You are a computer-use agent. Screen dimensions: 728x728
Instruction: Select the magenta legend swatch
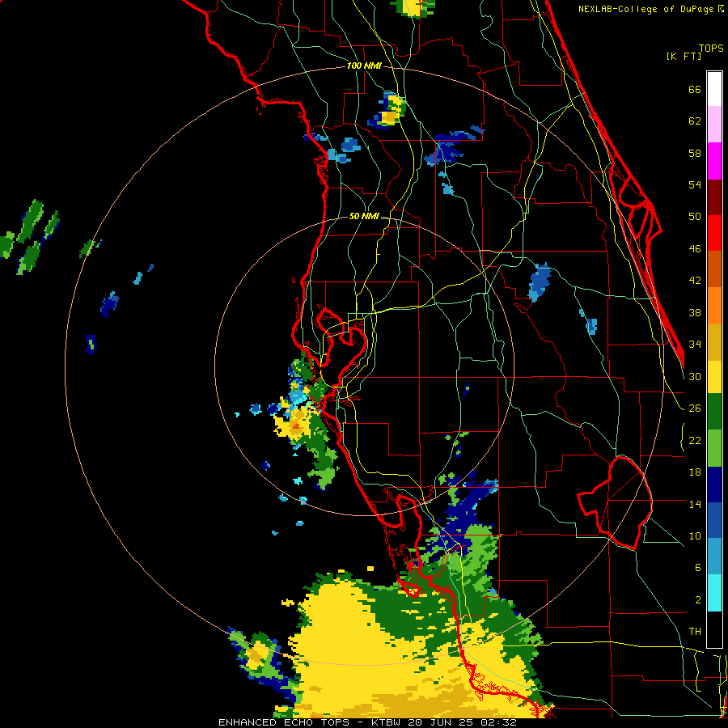(714, 161)
